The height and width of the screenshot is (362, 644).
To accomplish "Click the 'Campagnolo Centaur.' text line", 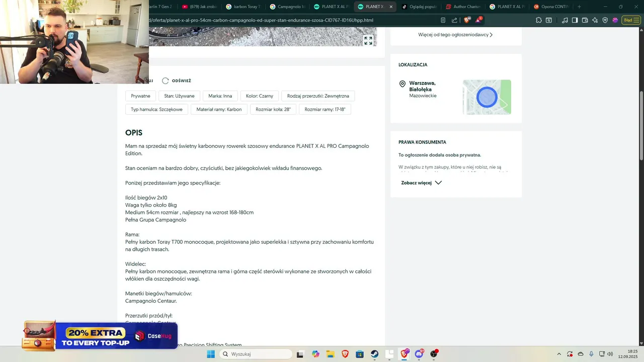I will (151, 301).
